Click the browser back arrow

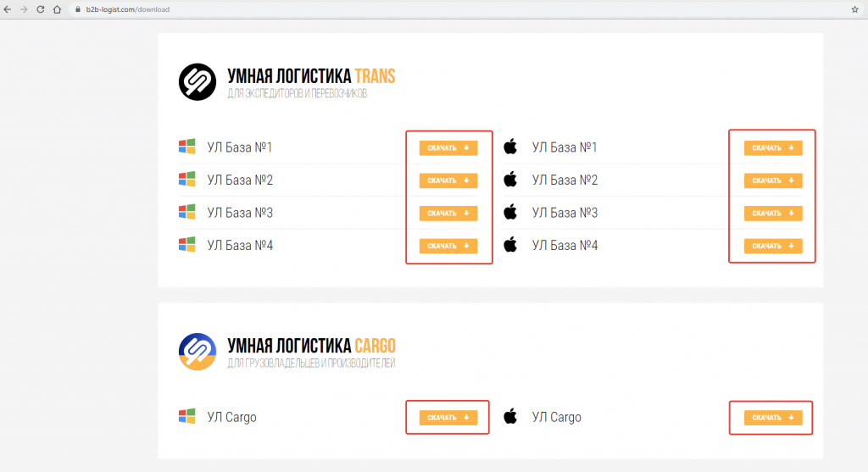click(7, 9)
